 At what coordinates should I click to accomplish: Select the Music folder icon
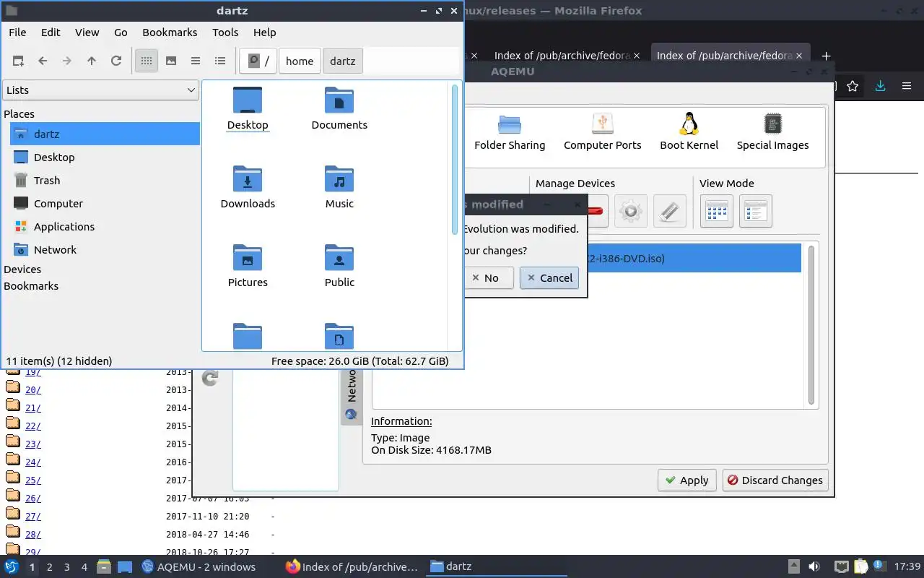[x=339, y=187]
